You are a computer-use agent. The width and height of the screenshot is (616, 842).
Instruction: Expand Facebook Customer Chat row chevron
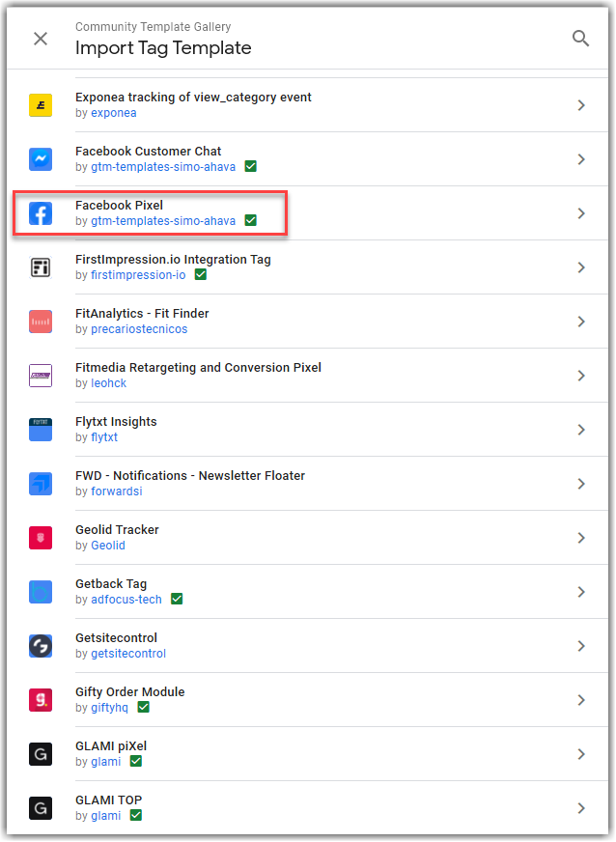click(581, 159)
